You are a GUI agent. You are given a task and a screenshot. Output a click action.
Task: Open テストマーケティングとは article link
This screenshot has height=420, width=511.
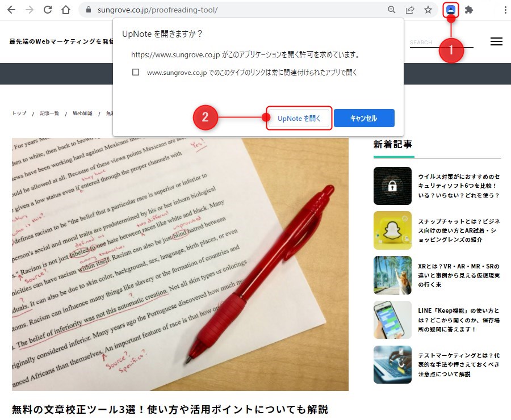tap(459, 364)
